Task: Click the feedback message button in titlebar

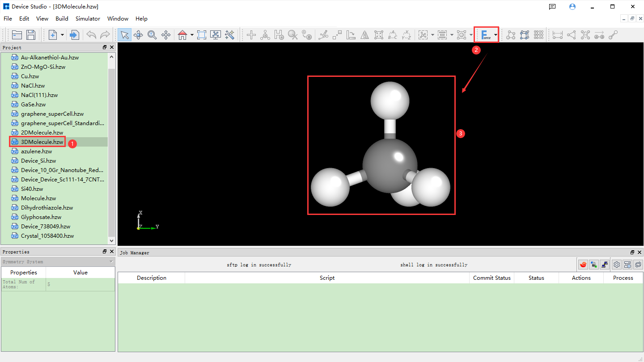Action: tap(552, 6)
